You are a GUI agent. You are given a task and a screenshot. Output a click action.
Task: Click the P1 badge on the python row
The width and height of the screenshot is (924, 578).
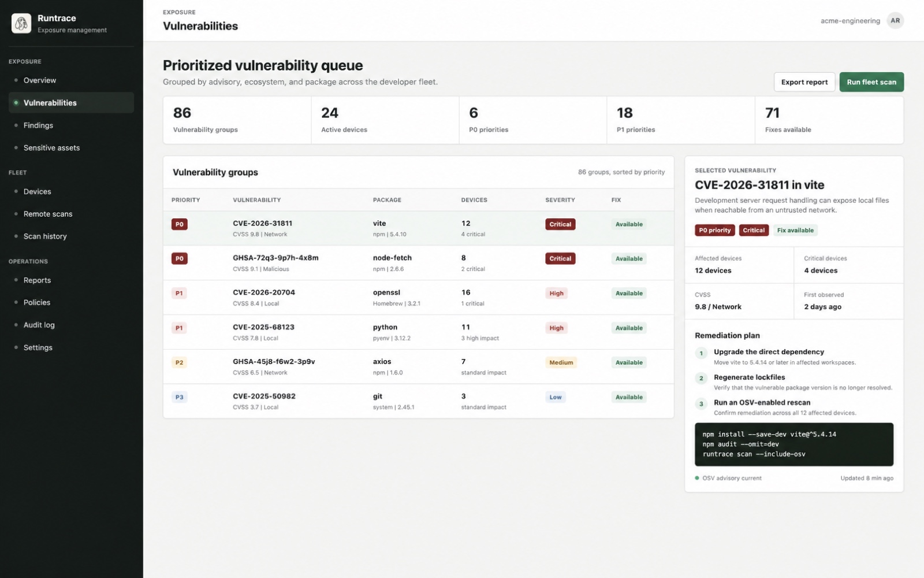tap(180, 328)
